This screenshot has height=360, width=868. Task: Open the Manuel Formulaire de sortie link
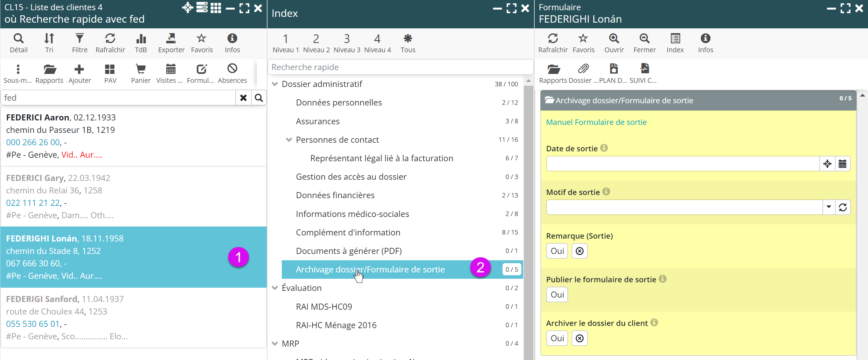click(596, 122)
